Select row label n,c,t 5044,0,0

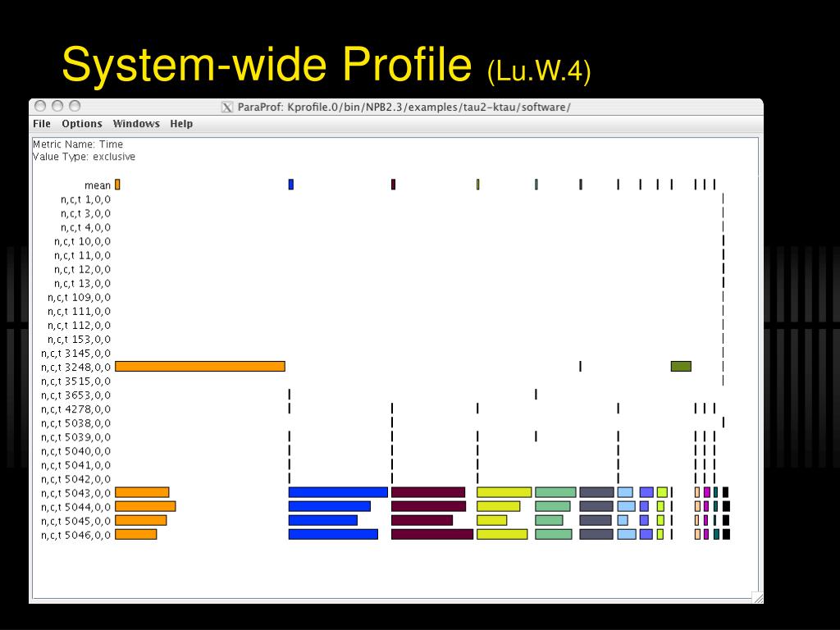coord(76,507)
